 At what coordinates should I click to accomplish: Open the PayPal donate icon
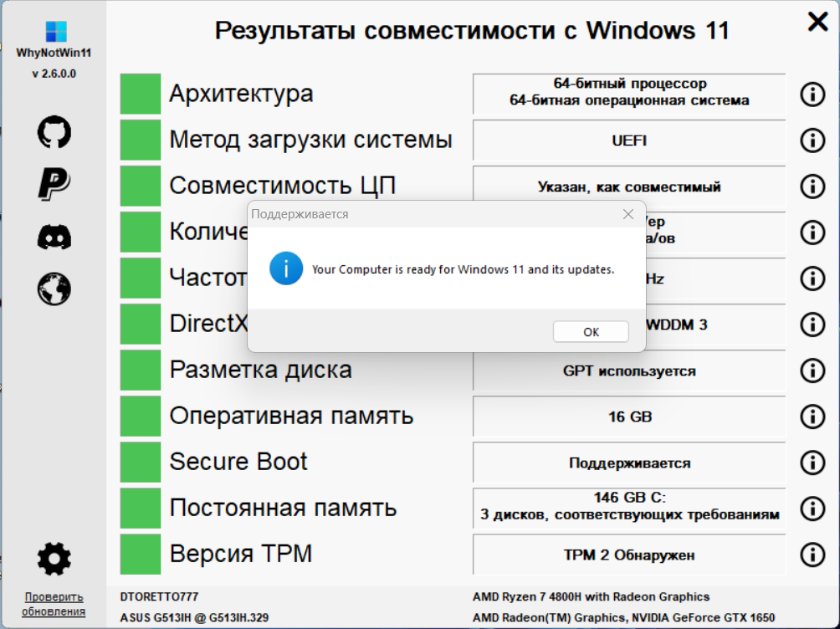click(x=54, y=184)
